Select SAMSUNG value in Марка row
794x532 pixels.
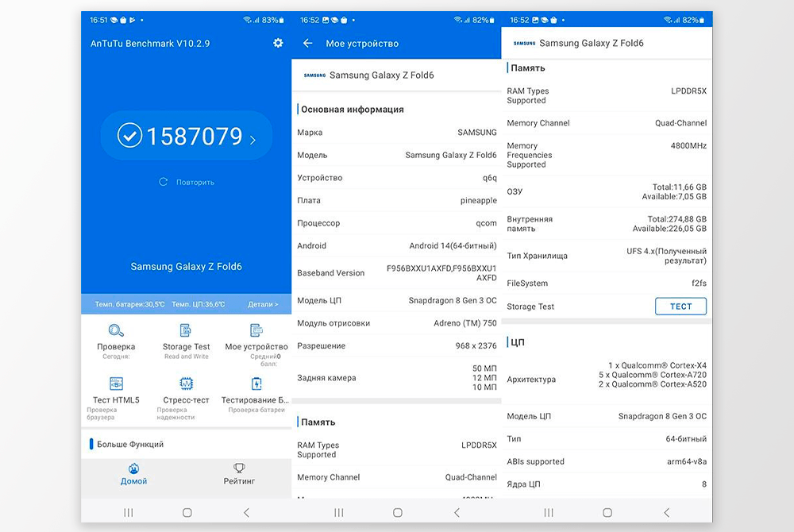(477, 132)
